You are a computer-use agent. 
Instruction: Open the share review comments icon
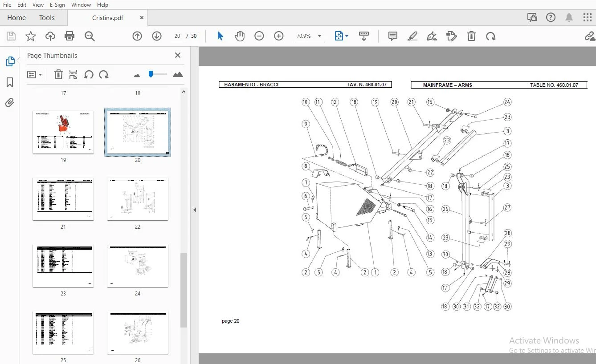532,18
